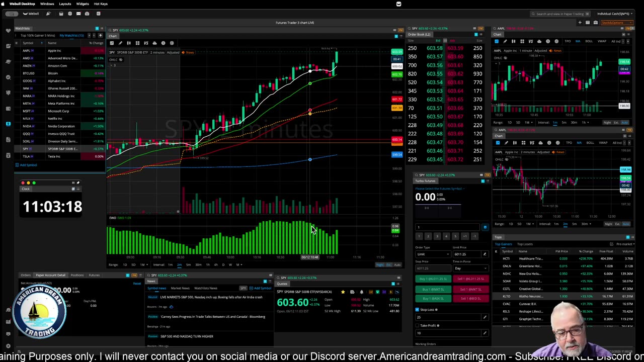Open the Widgets menu

[x=83, y=4]
